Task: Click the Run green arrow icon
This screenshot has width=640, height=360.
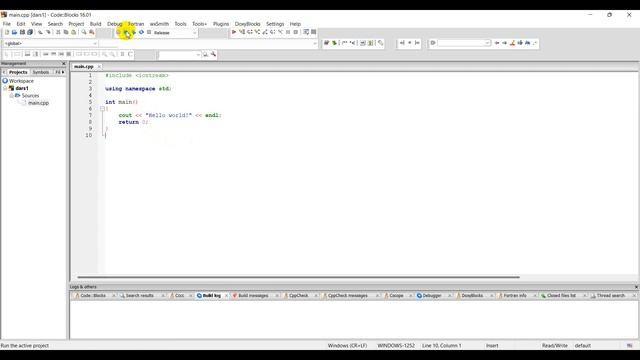Action: point(126,32)
